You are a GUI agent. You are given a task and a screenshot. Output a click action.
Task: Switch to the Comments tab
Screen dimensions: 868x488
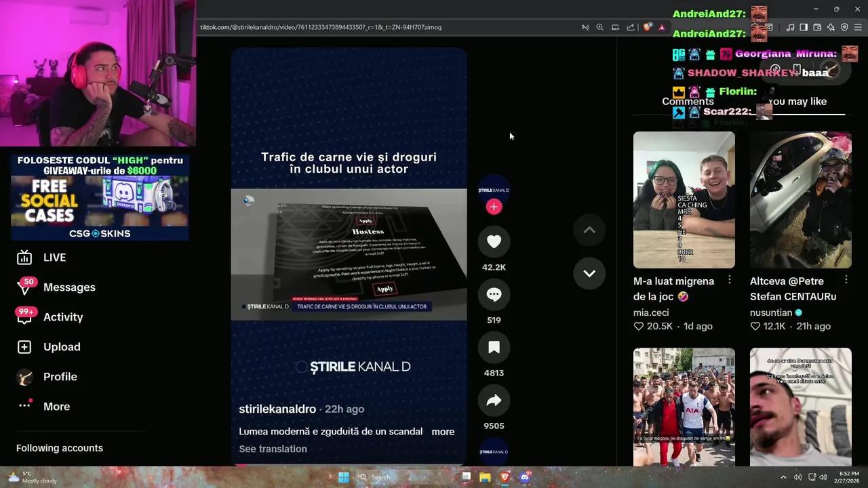688,102
